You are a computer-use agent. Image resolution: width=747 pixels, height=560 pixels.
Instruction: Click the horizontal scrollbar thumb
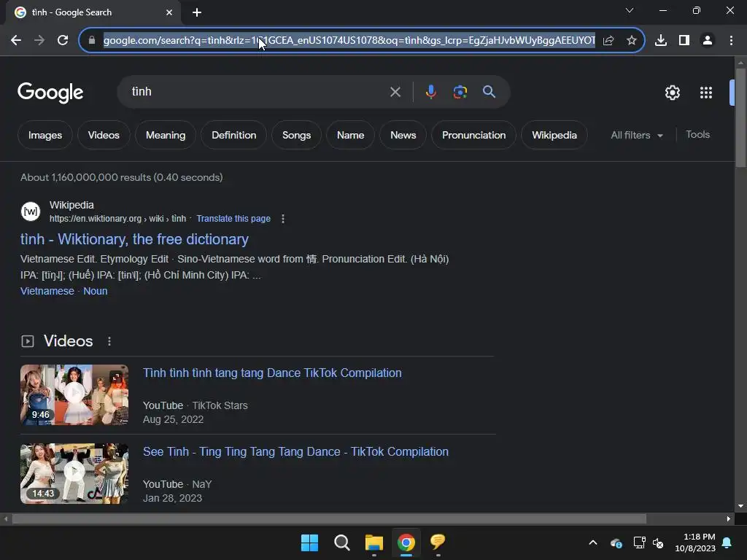point(329,518)
